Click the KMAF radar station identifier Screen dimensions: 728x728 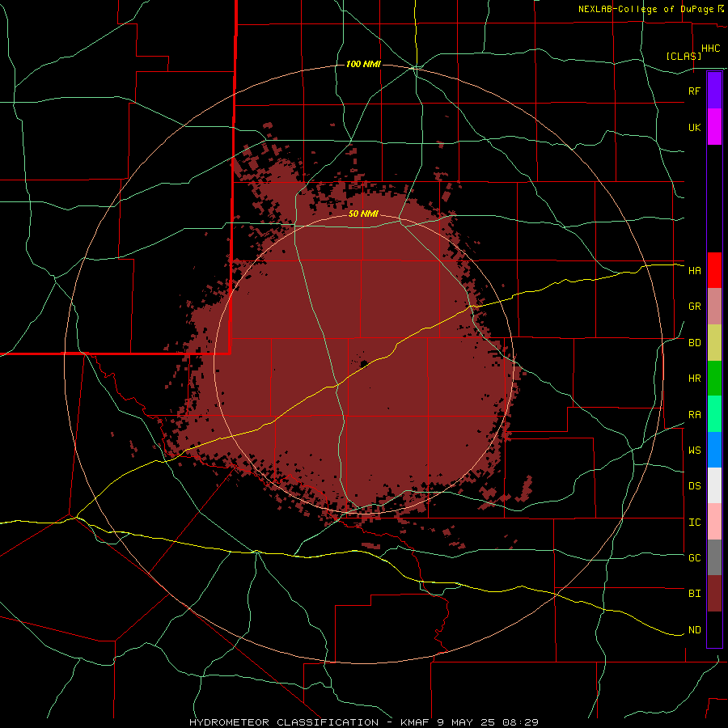click(416, 722)
